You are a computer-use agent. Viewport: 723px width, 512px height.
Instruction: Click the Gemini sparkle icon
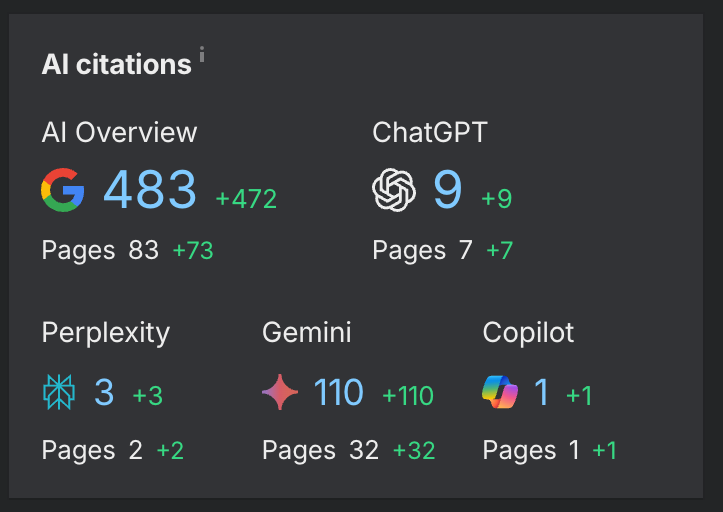click(x=280, y=393)
